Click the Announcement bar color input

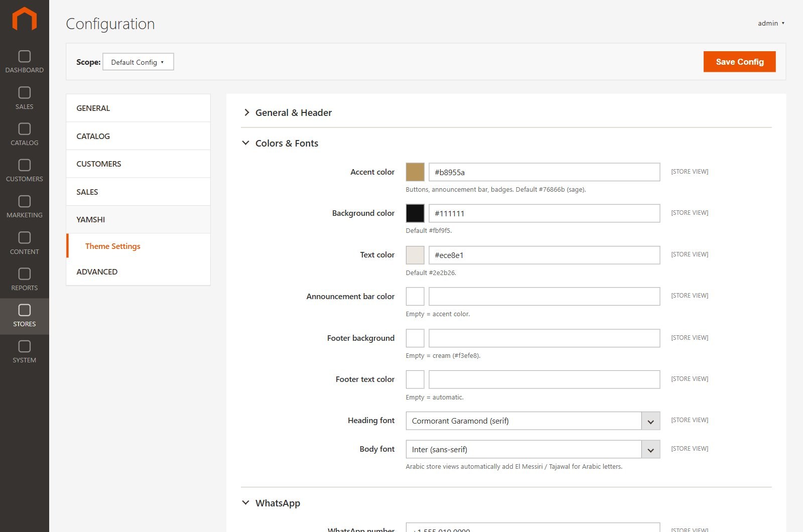[545, 296]
